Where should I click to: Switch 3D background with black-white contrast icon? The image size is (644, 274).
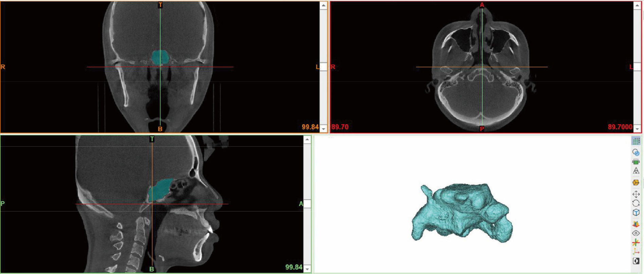(x=636, y=261)
